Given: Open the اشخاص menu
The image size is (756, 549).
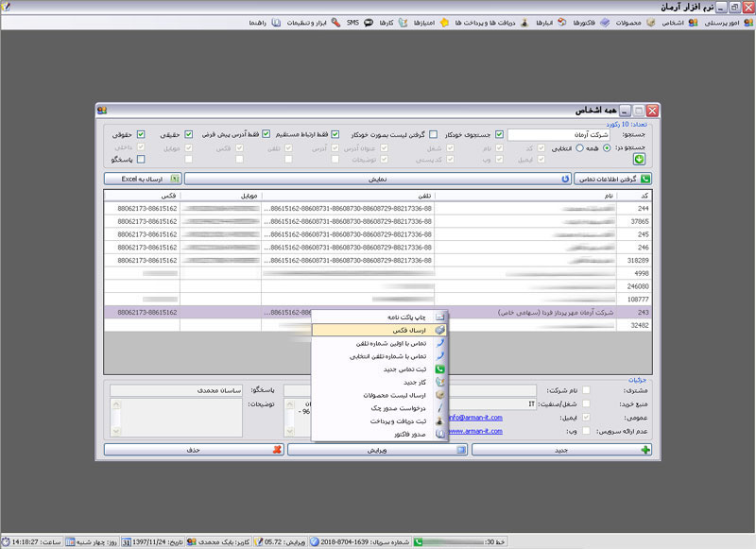Looking at the screenshot, I should 679,23.
